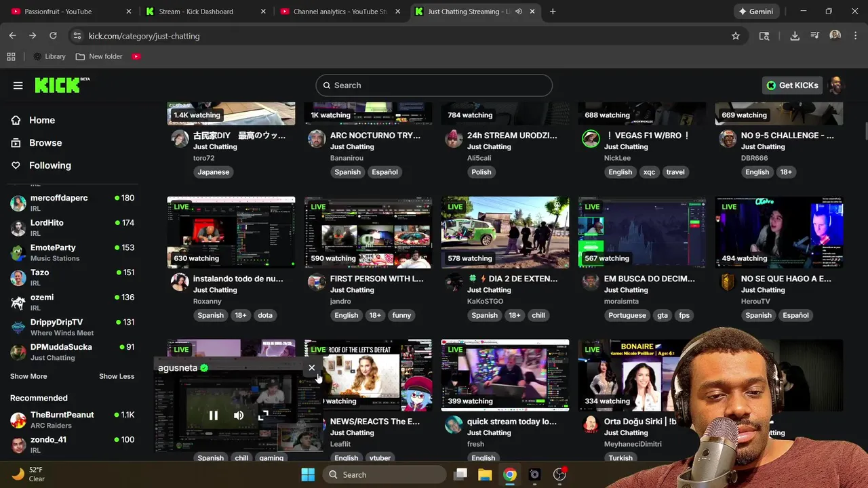Image resolution: width=868 pixels, height=488 pixels.
Task: Open File Explorer from taskbar
Action: point(485,474)
